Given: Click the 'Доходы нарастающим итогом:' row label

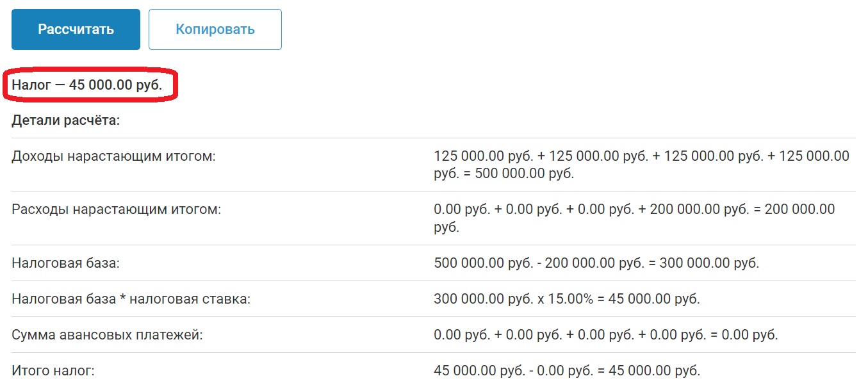Looking at the screenshot, I should (113, 156).
